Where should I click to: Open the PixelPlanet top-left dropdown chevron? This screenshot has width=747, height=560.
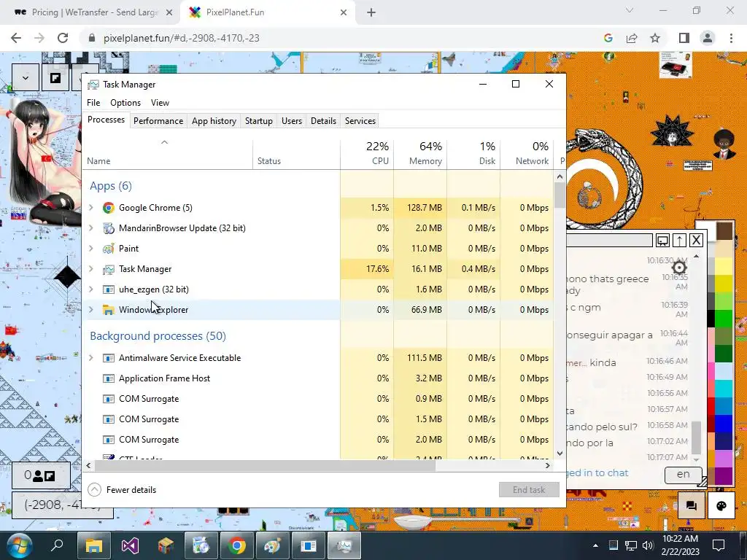pyautogui.click(x=26, y=77)
